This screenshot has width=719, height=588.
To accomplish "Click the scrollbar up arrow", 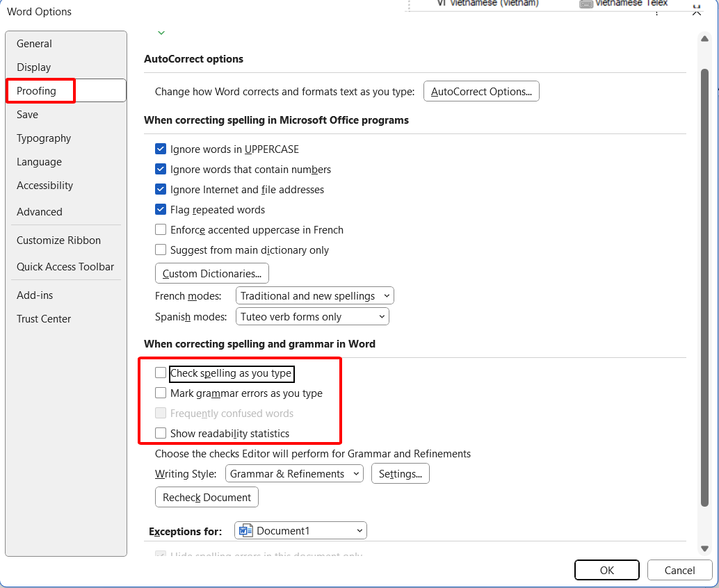I will (705, 39).
